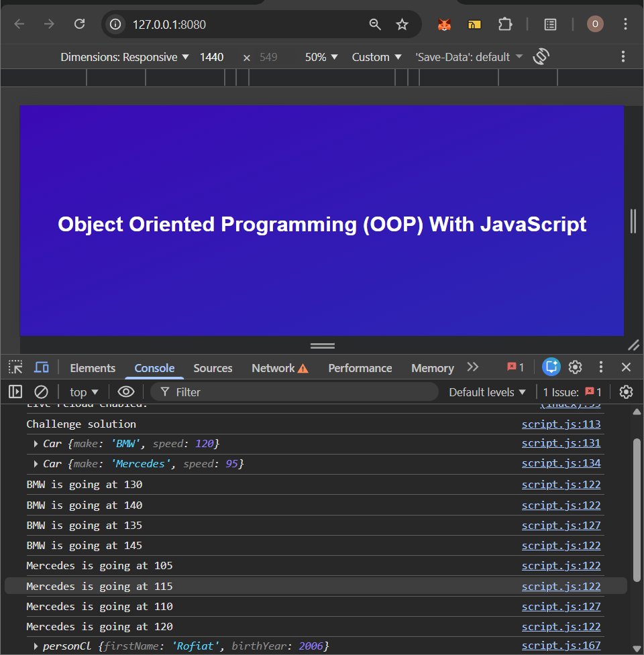Viewport: 644px width, 655px height.
Task: Toggle the live expression eye icon
Action: [x=125, y=392]
